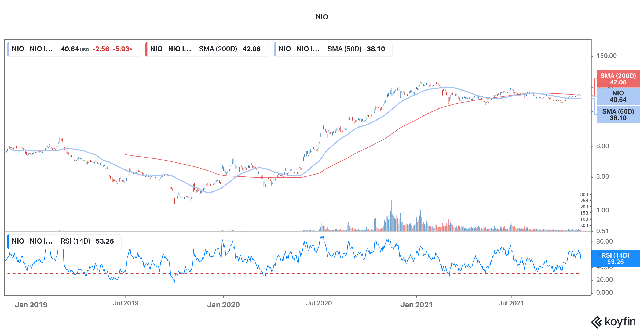Viewport: 644px width, 333px height.
Task: Click the 0.000 RSI axis label
Action: point(604,292)
